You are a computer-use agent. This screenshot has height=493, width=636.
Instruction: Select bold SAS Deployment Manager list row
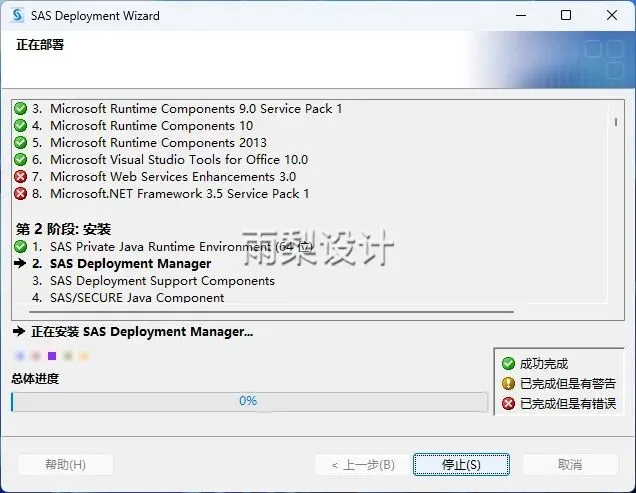coord(130,264)
